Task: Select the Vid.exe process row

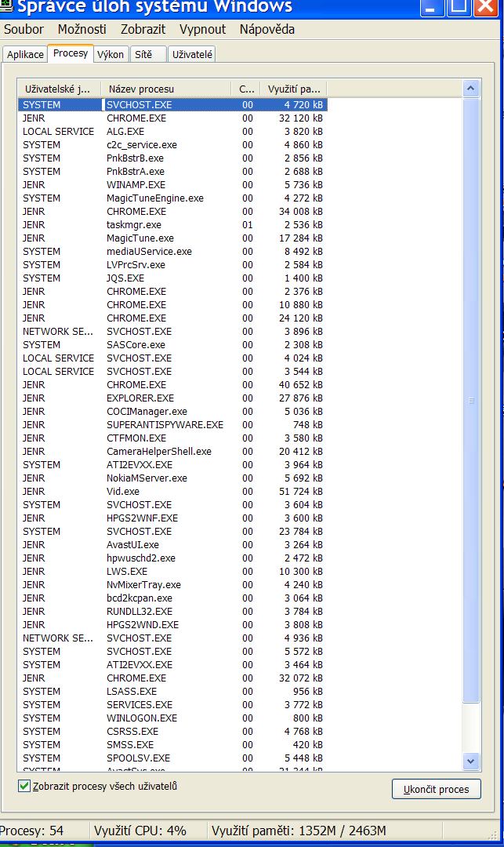Action: pos(172,492)
